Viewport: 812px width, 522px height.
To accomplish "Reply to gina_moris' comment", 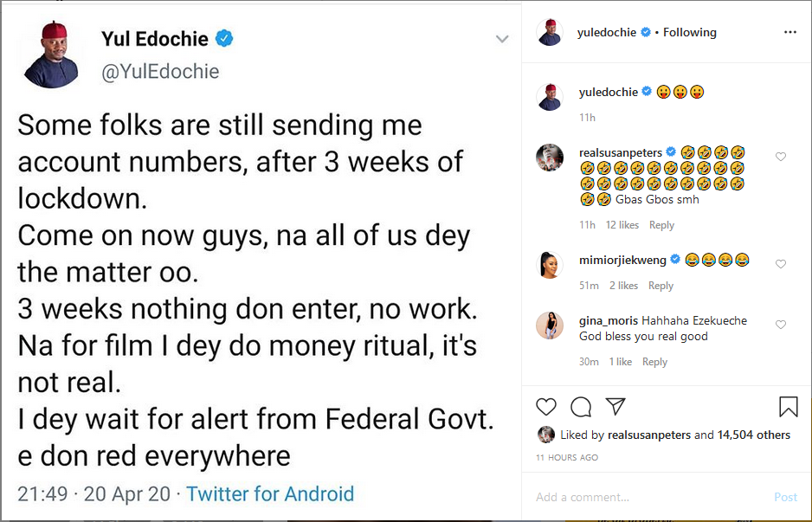I will (x=654, y=362).
